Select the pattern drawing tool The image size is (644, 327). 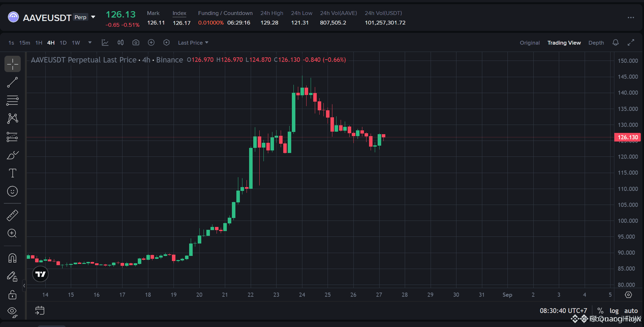[x=12, y=119]
